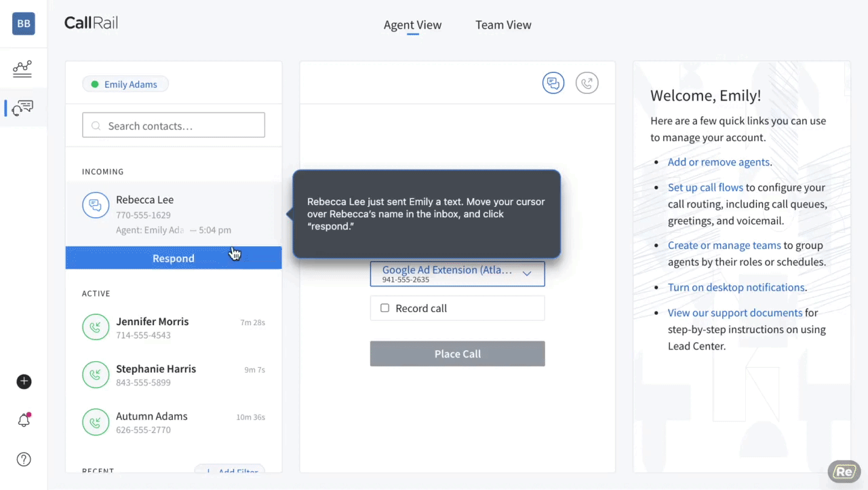Switch to text message compose icon
The image size is (868, 490).
553,83
